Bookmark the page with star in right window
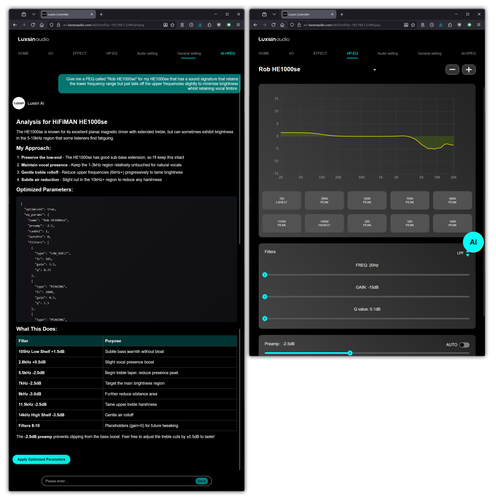Image resolution: width=496 pixels, height=500 pixels. [x=413, y=25]
